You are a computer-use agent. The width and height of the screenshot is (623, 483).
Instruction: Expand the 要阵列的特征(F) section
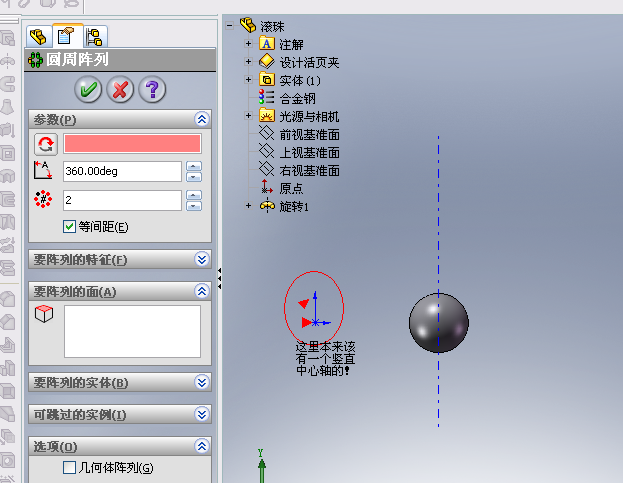click(x=202, y=259)
